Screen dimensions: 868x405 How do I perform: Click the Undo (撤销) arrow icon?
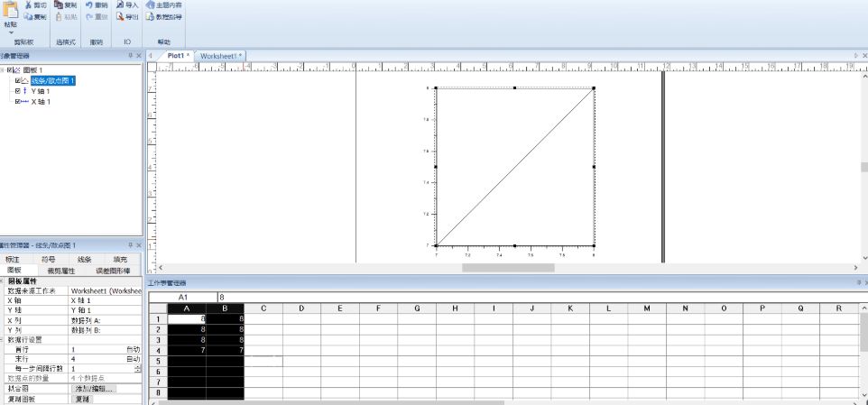coord(89,5)
